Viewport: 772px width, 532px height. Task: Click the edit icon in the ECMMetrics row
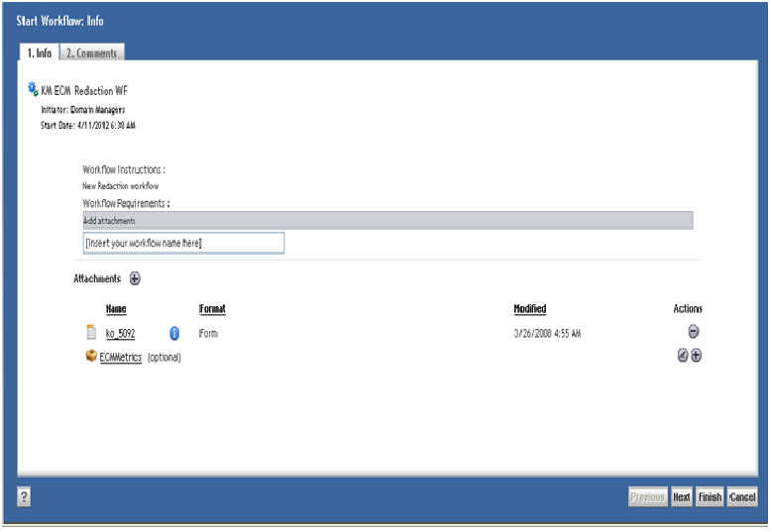(683, 356)
